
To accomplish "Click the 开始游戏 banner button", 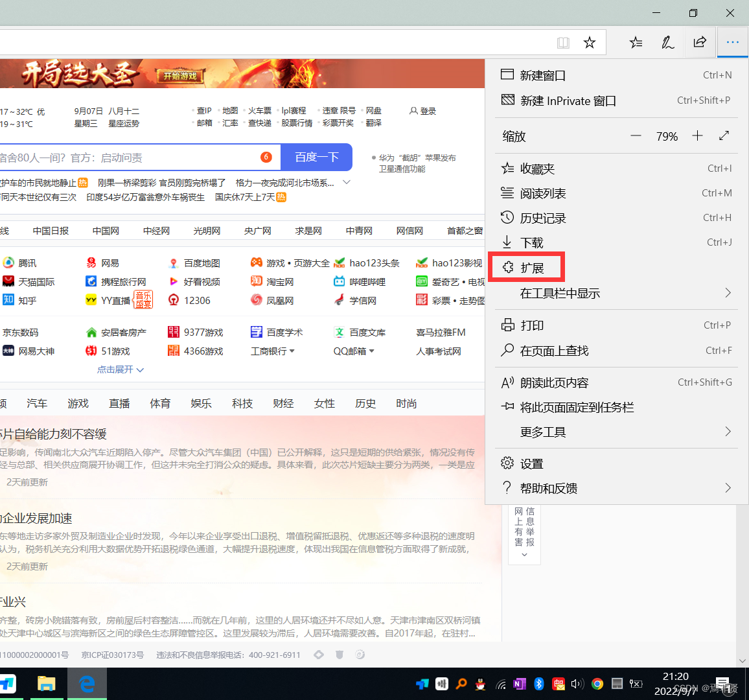I will pyautogui.click(x=180, y=75).
